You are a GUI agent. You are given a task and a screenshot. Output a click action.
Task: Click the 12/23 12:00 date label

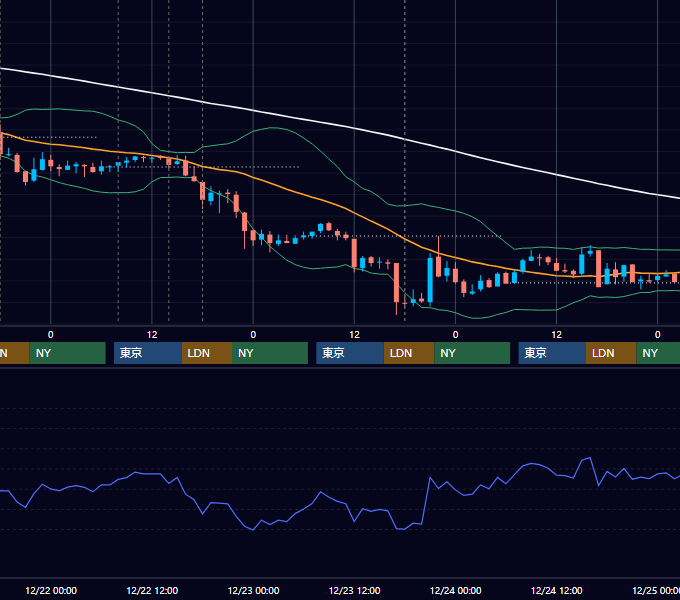click(354, 590)
